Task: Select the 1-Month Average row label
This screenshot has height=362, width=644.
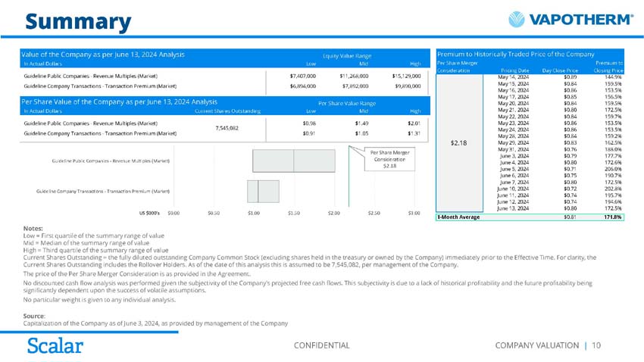Action: [x=461, y=217]
